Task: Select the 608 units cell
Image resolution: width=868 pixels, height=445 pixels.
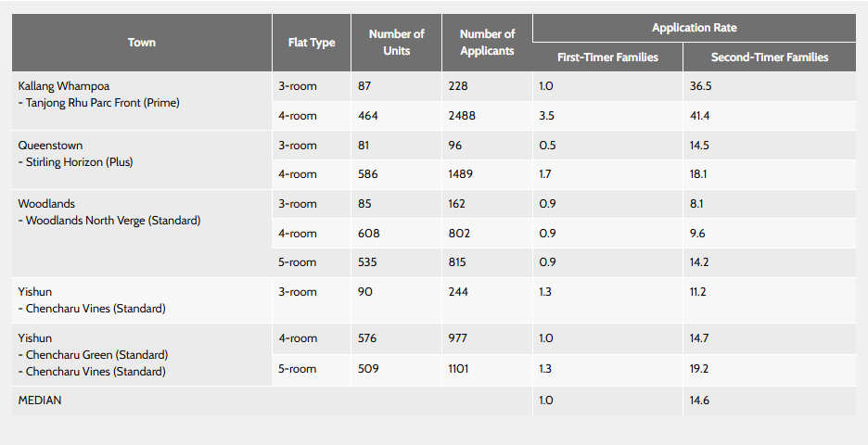Action: [368, 234]
